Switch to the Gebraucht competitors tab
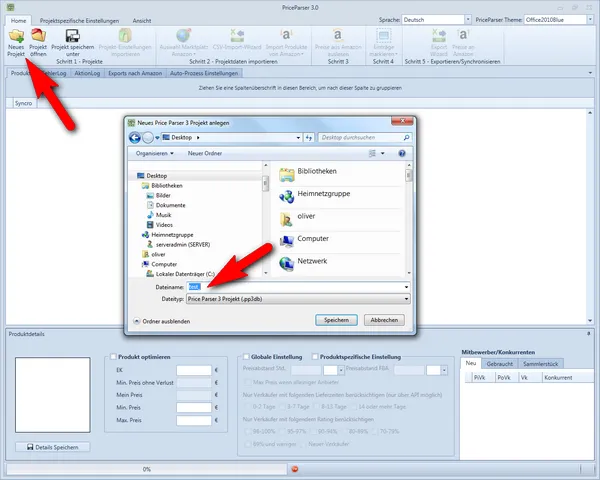 coord(499,364)
